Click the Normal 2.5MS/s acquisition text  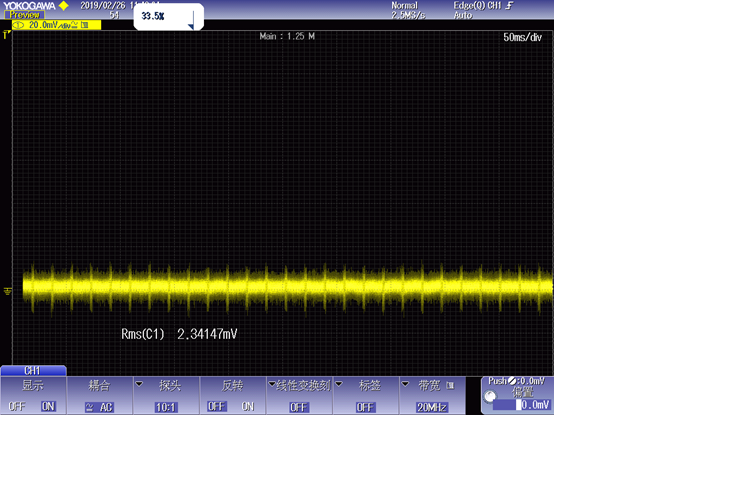(408, 10)
